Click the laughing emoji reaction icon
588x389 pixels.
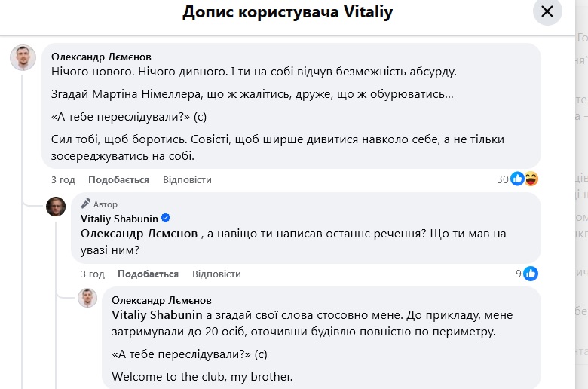(x=531, y=179)
